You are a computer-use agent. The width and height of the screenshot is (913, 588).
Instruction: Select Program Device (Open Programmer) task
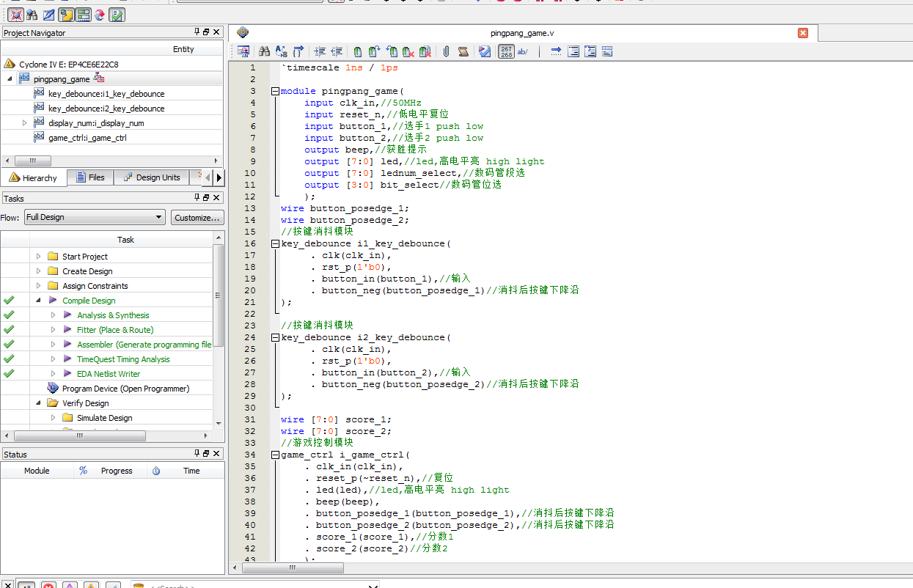click(x=125, y=389)
